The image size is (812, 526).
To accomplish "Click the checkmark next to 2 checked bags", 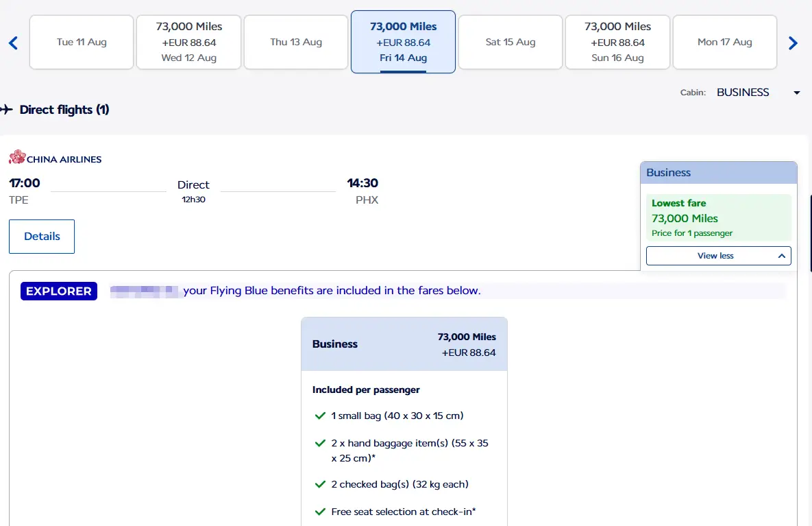I will point(319,484).
